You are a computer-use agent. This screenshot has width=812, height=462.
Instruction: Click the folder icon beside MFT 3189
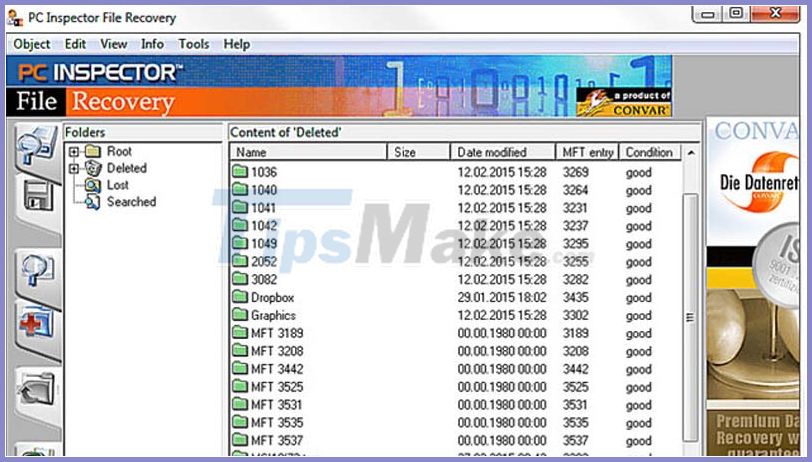pyautogui.click(x=240, y=333)
